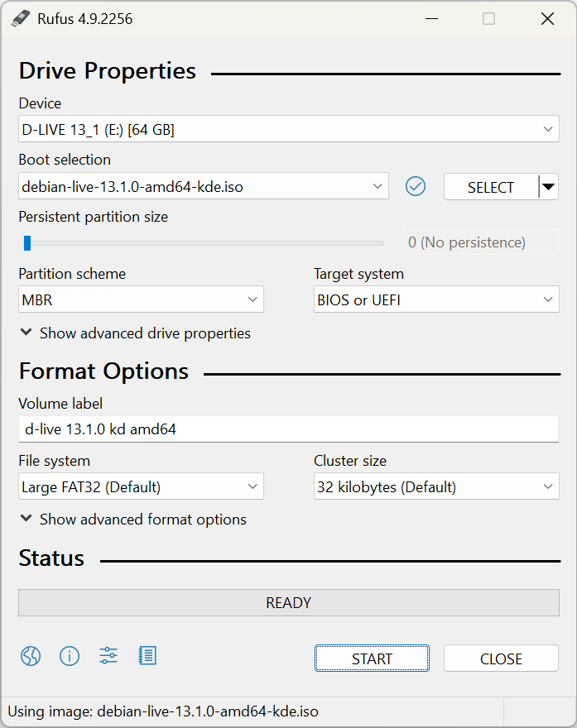Click SELECT to choose an ISO
This screenshot has height=728, width=577.
(491, 187)
